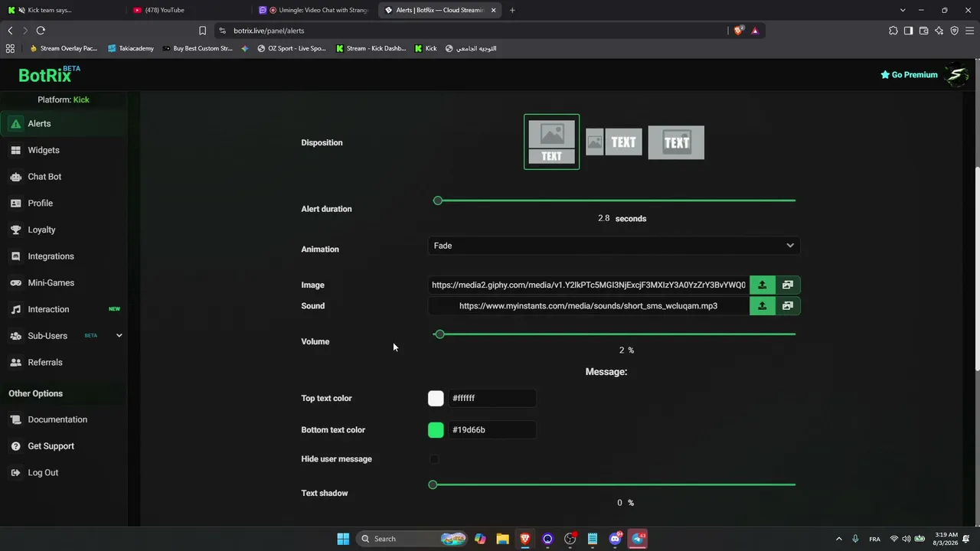Switch to the YouTube browser tab
This screenshot has height=551, width=980.
(x=188, y=10)
